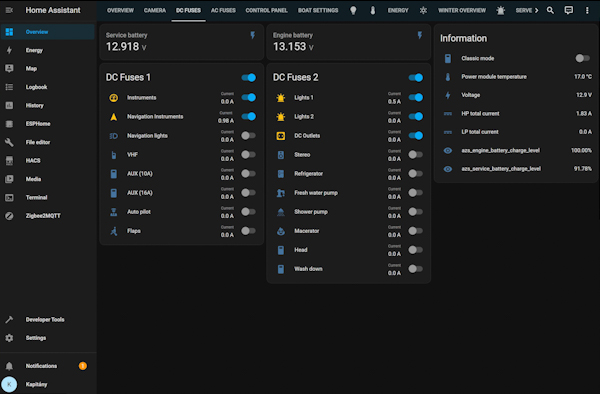Click the Lights 1 current 0.5 A

tap(394, 102)
